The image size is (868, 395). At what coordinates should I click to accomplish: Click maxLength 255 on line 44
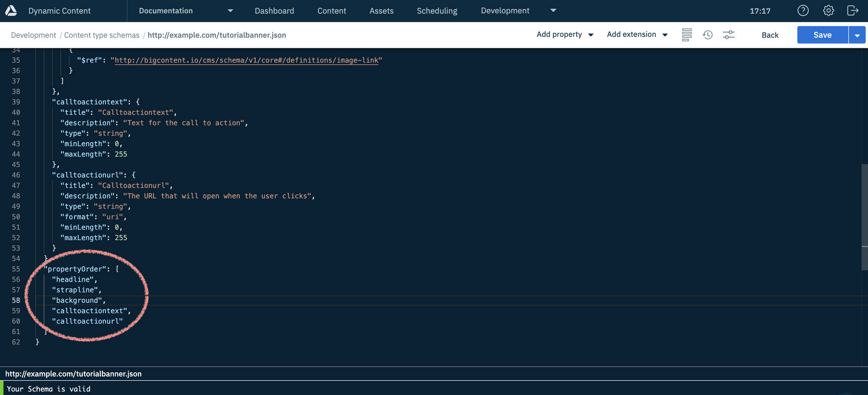121,154
